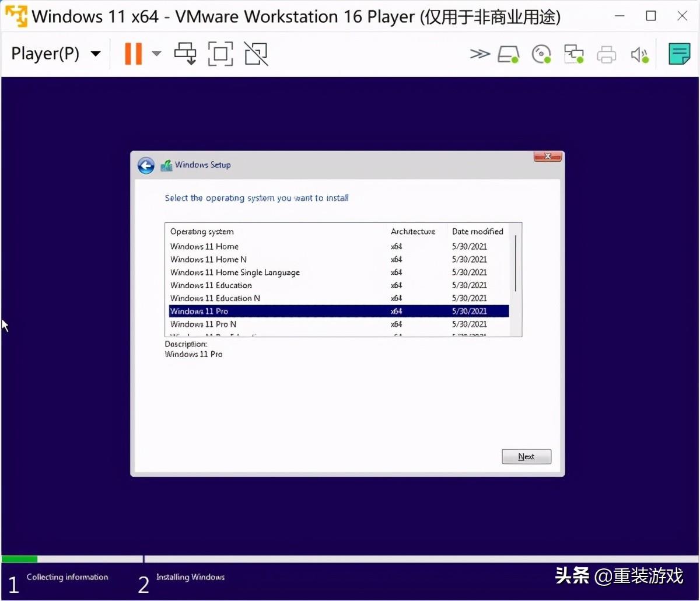
Task: Select Windows 11 Home
Action: point(339,247)
